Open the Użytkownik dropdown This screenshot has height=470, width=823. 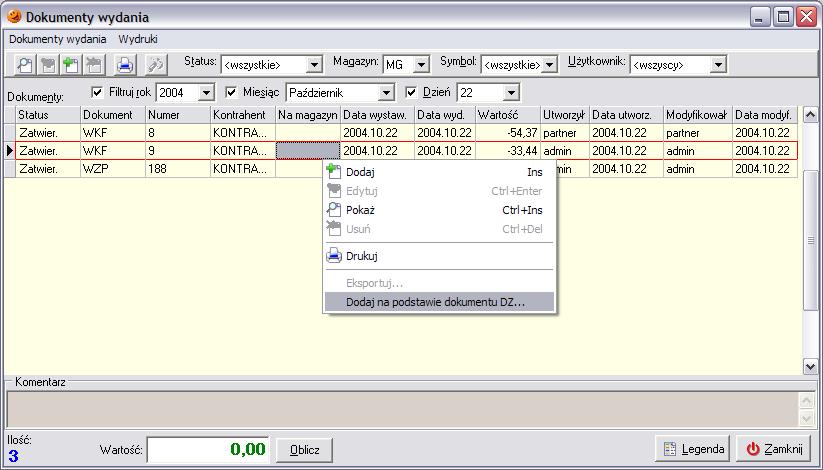pyautogui.click(x=719, y=65)
